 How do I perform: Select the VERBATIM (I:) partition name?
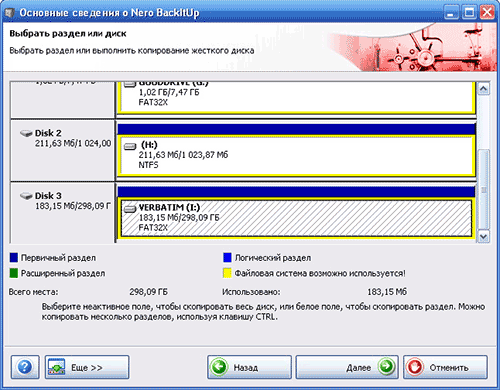(x=169, y=207)
